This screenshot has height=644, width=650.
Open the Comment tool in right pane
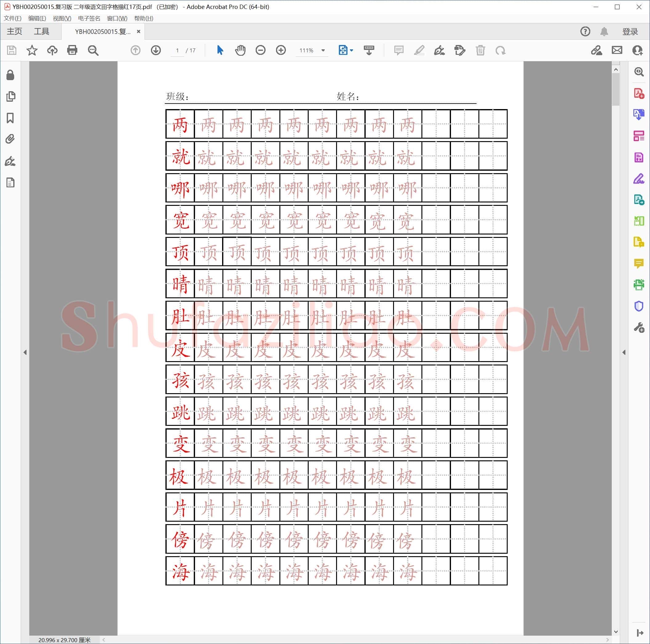pyautogui.click(x=639, y=263)
